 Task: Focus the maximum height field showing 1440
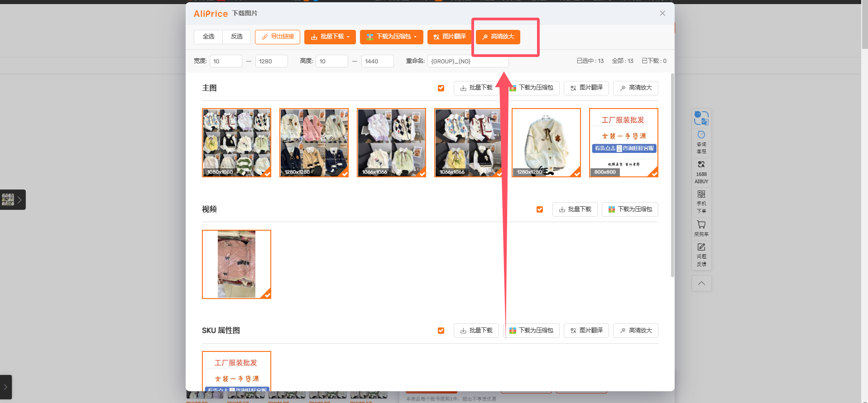click(378, 61)
